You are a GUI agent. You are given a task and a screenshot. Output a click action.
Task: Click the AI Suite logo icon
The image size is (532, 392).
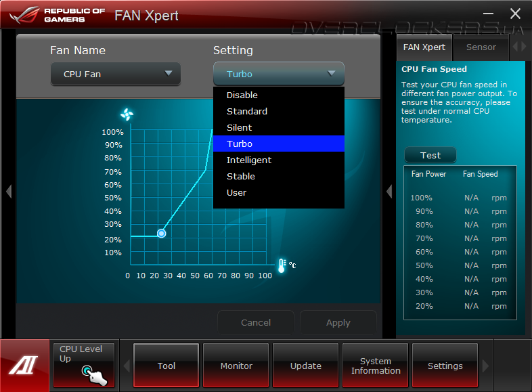[24, 365]
